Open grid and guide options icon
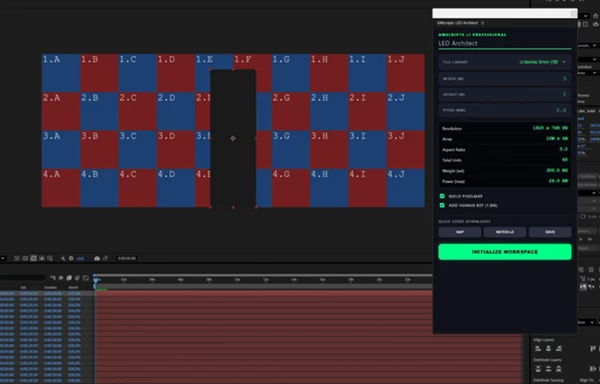600x384 pixels. click(x=50, y=259)
